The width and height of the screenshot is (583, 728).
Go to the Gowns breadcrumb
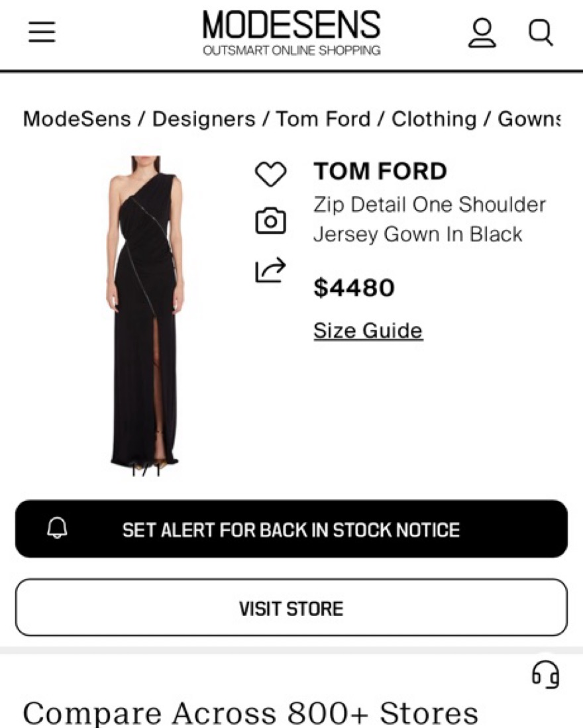click(x=529, y=119)
